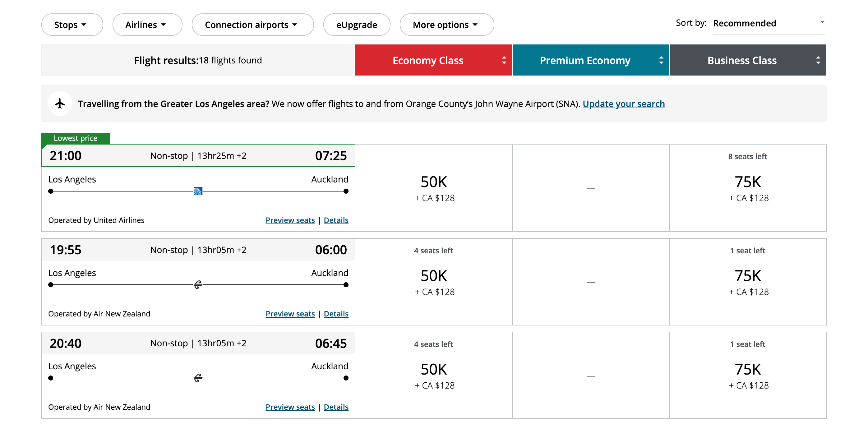
Task: Choose 50K Economy fare on 20:40 flight
Action: pyautogui.click(x=434, y=375)
